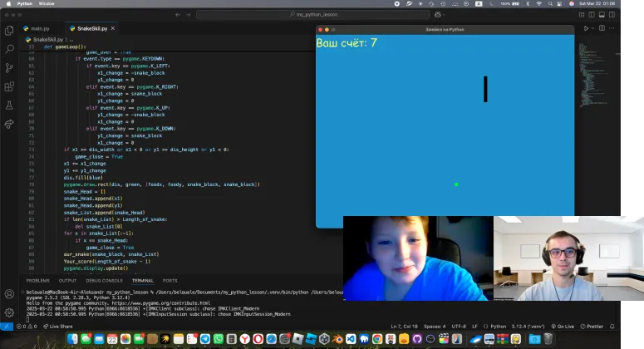Open Telegram from the Dock
This screenshot has height=349, width=644.
tap(205, 339)
